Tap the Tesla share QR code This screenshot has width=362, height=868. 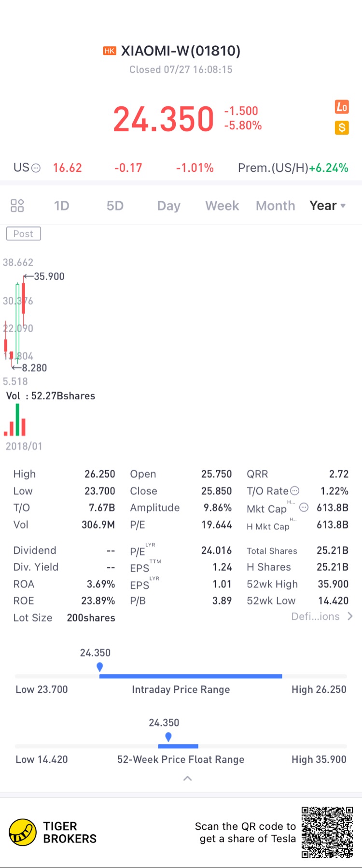point(327,832)
